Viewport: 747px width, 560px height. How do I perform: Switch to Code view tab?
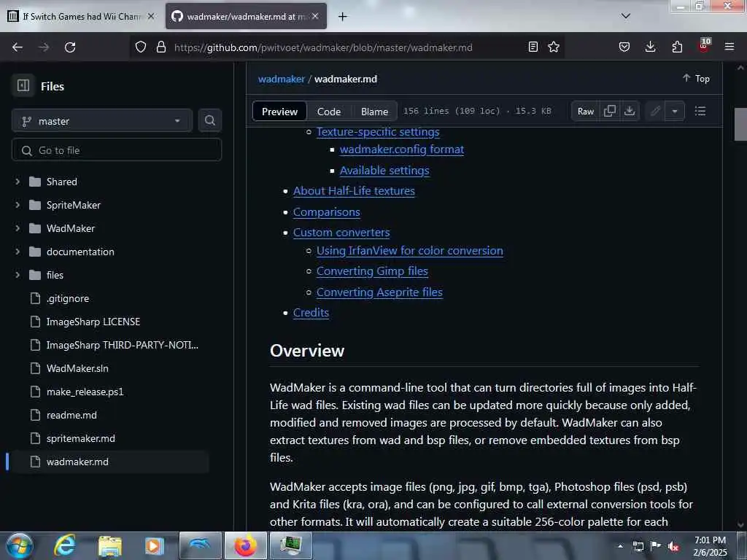329,112
